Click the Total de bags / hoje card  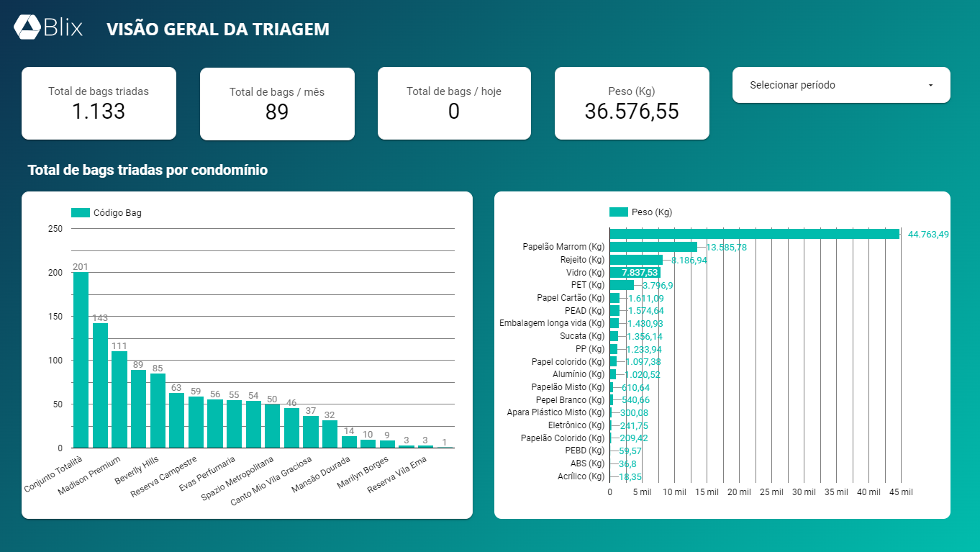pos(454,103)
